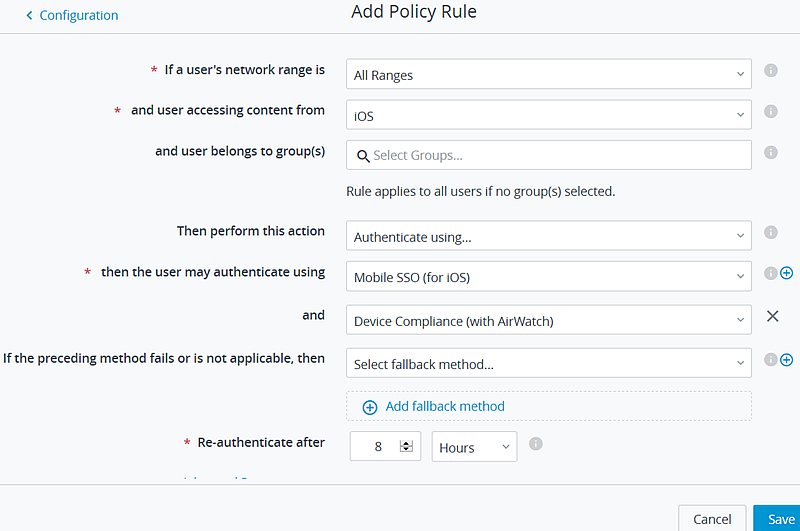Cancel the policy rule
The width and height of the screenshot is (800, 531).
tap(712, 519)
